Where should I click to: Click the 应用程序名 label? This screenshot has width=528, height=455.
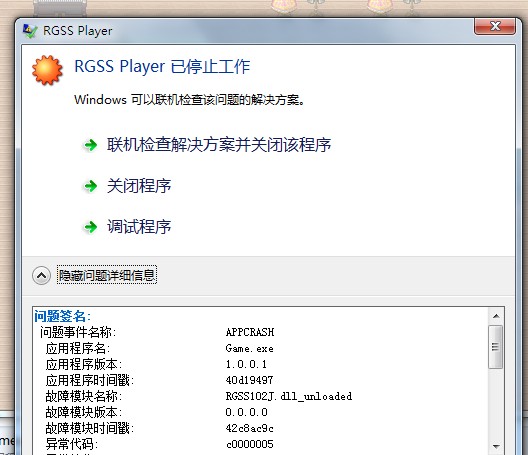[x=78, y=348]
